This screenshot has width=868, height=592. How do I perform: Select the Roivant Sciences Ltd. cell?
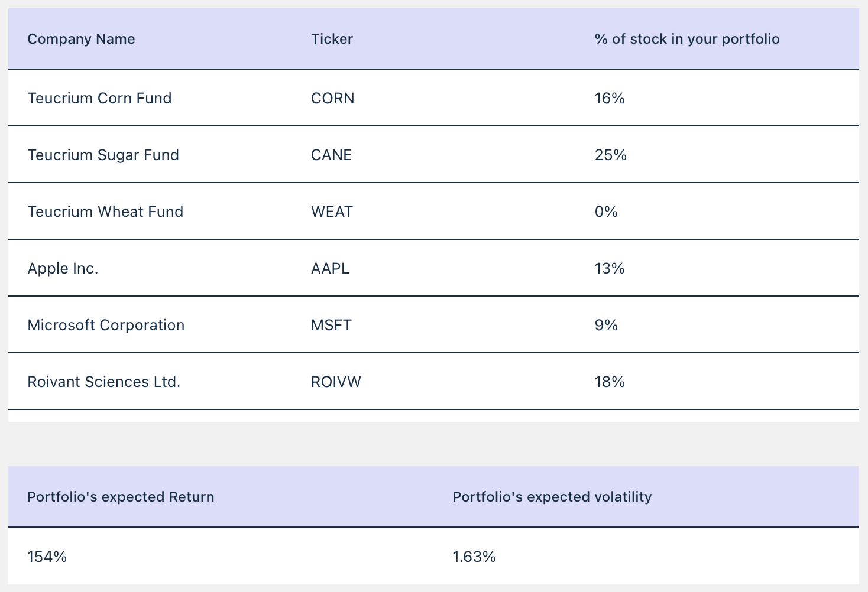[103, 382]
